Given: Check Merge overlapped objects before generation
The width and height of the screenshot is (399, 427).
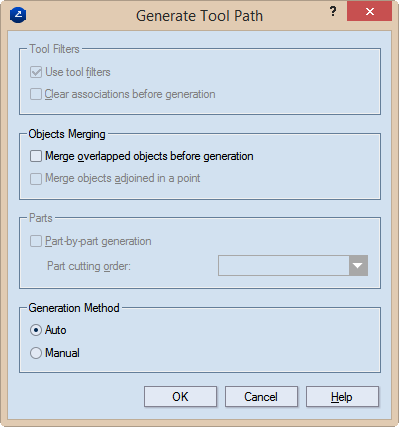Looking at the screenshot, I should click(36, 156).
